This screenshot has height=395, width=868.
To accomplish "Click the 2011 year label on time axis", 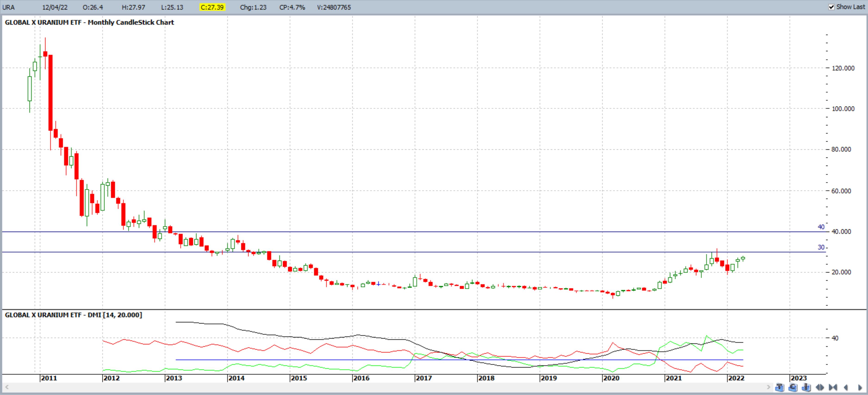I will click(x=49, y=378).
